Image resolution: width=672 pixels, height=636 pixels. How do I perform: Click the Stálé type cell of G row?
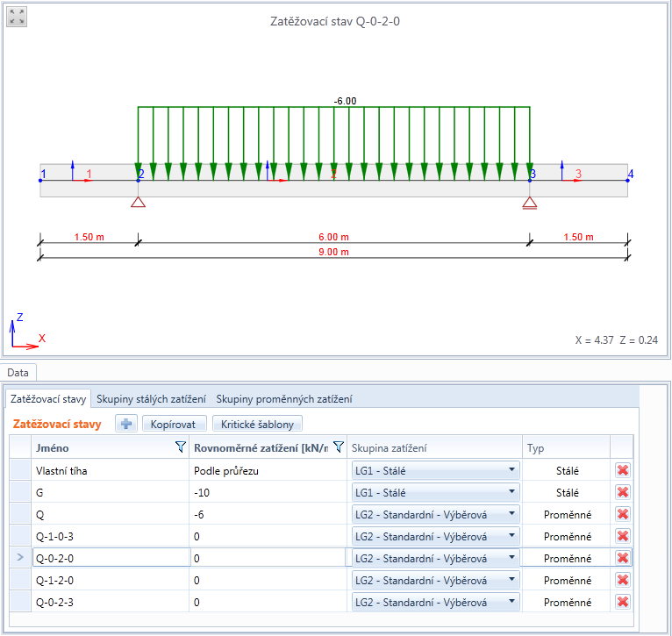click(567, 492)
